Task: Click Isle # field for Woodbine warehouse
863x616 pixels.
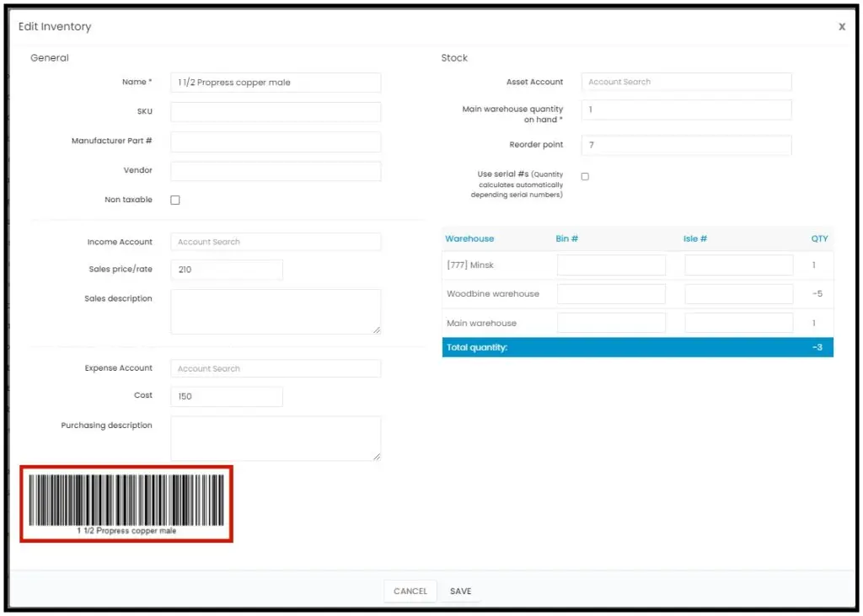Action: [738, 294]
